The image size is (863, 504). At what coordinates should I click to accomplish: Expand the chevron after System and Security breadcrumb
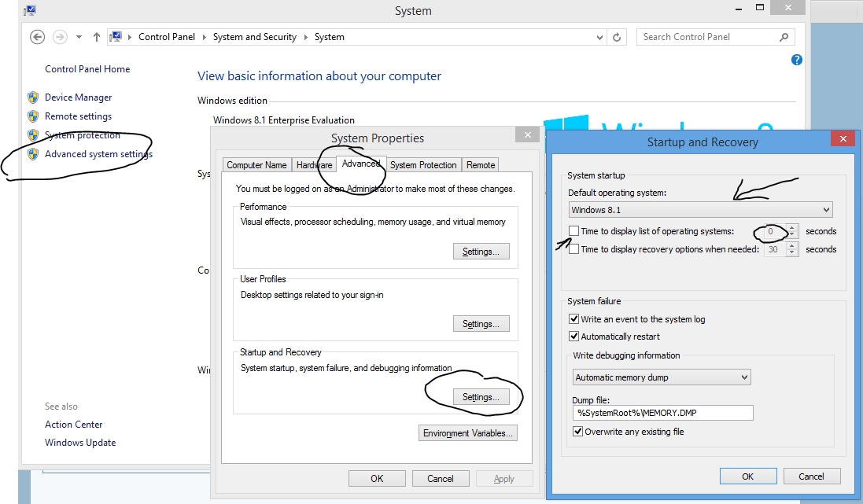(x=305, y=37)
